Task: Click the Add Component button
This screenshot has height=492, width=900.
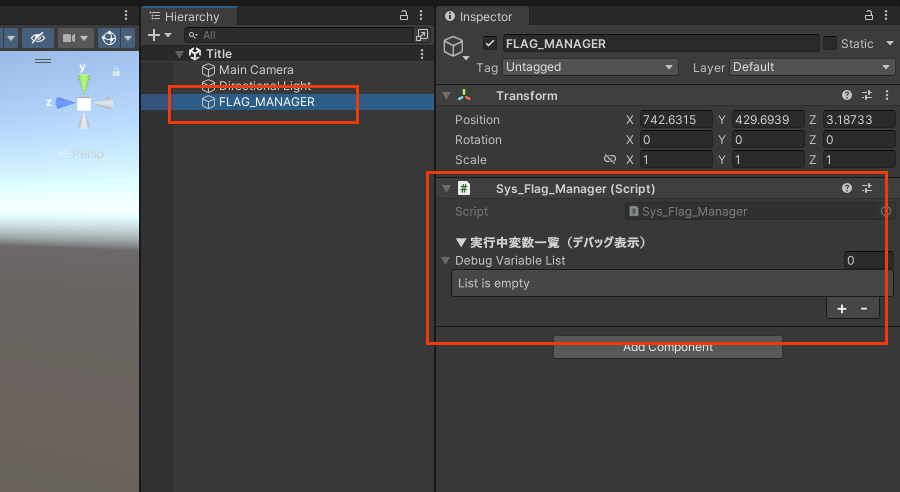Action: pos(668,348)
